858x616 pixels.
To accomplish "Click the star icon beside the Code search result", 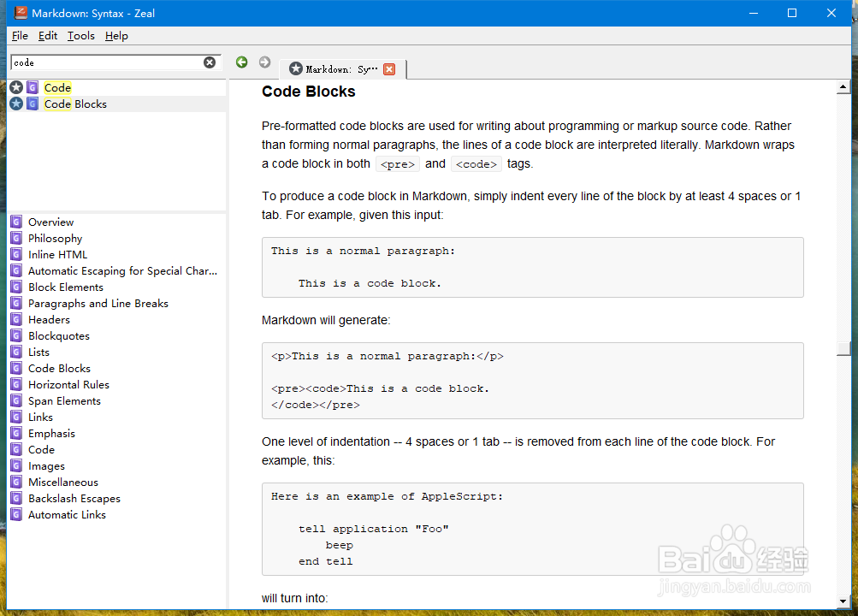I will tap(16, 87).
